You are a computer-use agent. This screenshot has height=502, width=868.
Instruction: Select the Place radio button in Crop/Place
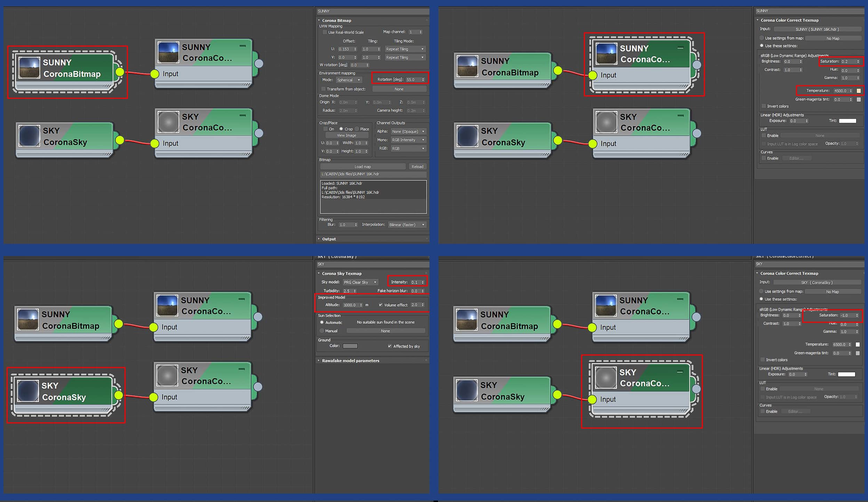(x=357, y=129)
